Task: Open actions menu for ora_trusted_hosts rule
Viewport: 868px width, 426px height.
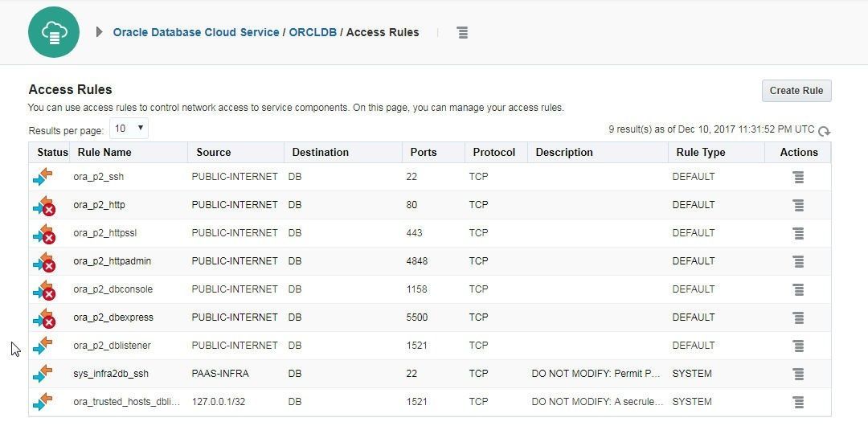Action: [798, 402]
